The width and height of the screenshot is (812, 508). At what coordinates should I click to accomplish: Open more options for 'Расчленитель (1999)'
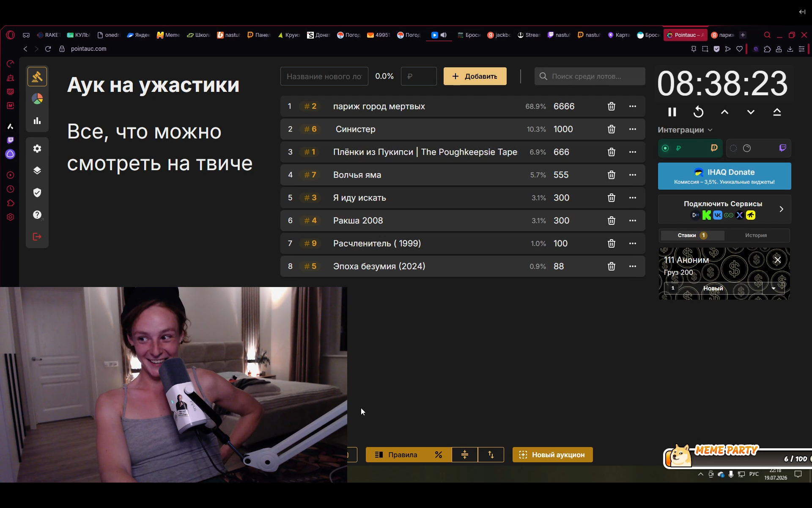click(x=633, y=243)
